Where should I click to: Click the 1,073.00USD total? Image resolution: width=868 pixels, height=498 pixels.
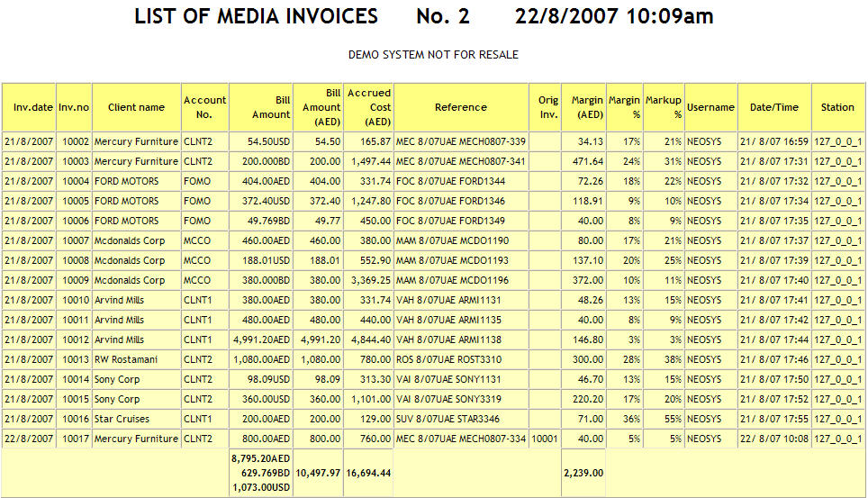click(261, 487)
